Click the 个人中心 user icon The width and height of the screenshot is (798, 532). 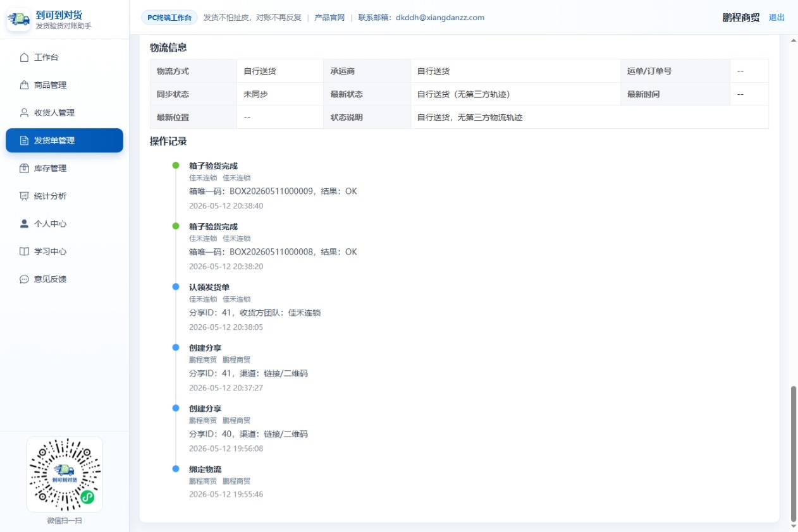[x=25, y=224]
